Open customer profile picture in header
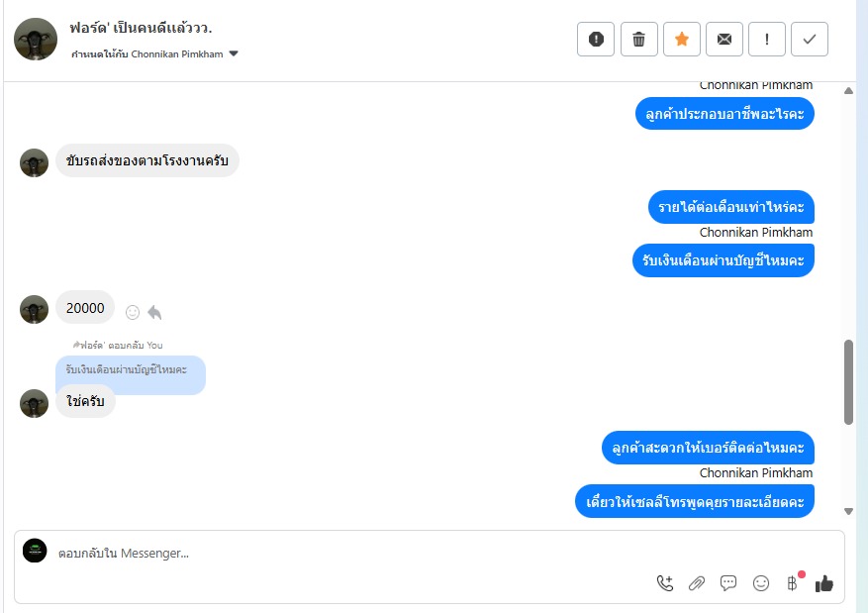Viewport: 868px width, 613px height. tap(36, 40)
